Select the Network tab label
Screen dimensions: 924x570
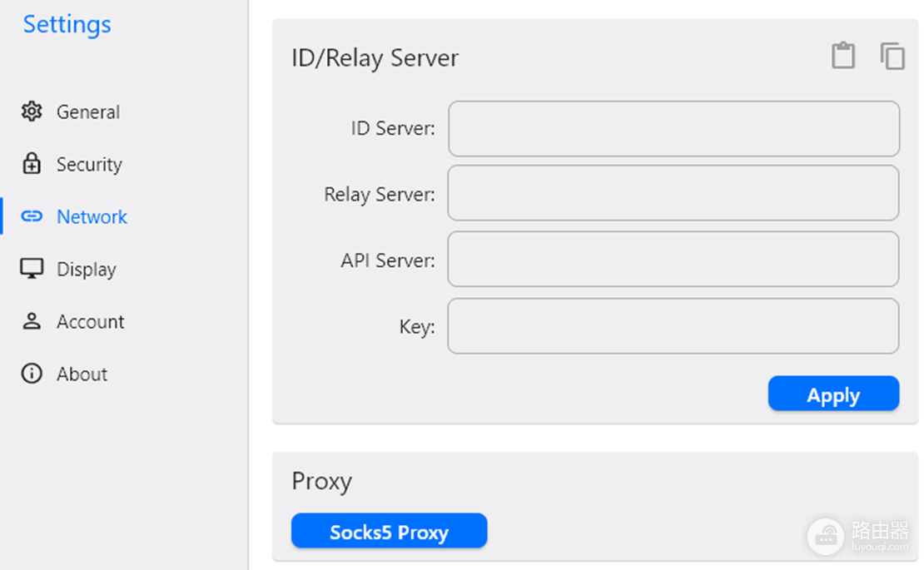(92, 216)
